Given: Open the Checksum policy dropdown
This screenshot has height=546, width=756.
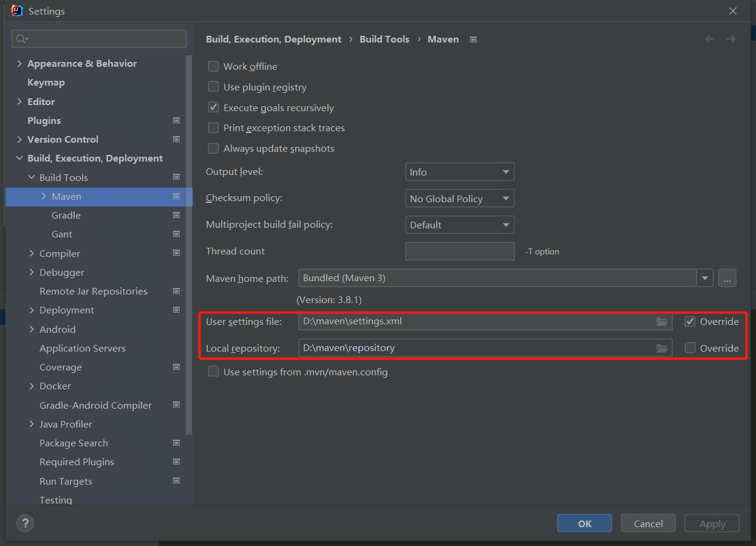Looking at the screenshot, I should pos(460,199).
